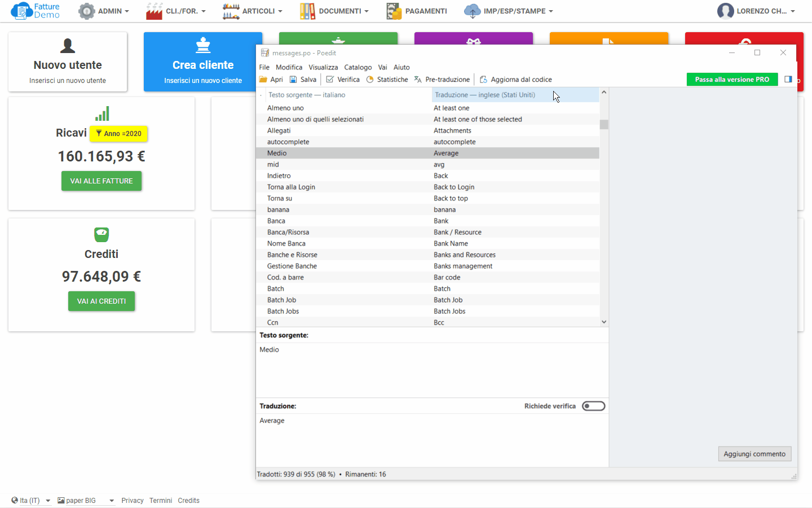Image resolution: width=812 pixels, height=508 pixels.
Task: Click the VAI ALLE FATTURE button
Action: [101, 181]
